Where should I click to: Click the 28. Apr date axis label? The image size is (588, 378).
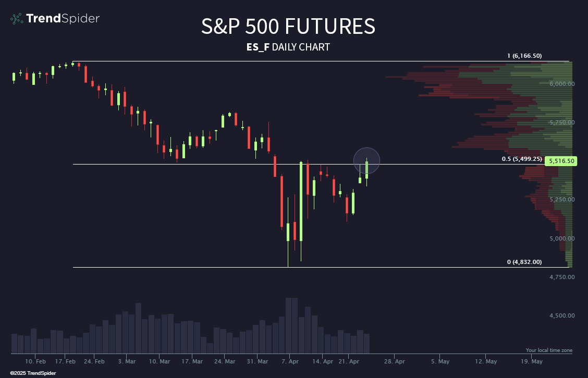pos(395,361)
